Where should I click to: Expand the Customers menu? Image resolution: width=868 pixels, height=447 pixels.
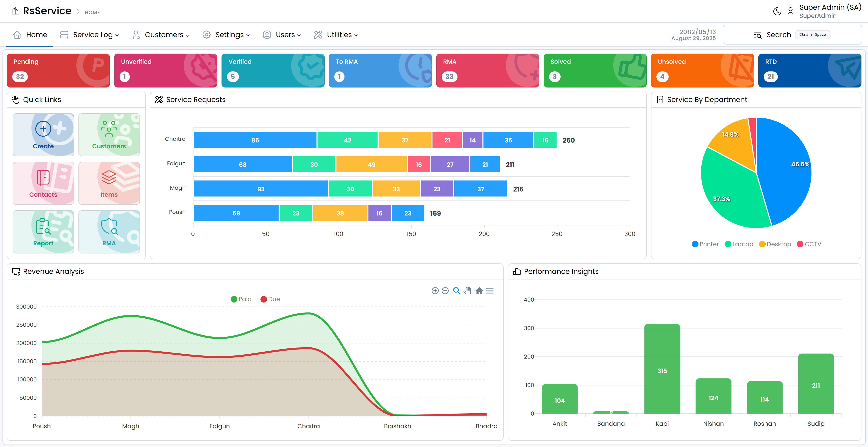(x=161, y=35)
